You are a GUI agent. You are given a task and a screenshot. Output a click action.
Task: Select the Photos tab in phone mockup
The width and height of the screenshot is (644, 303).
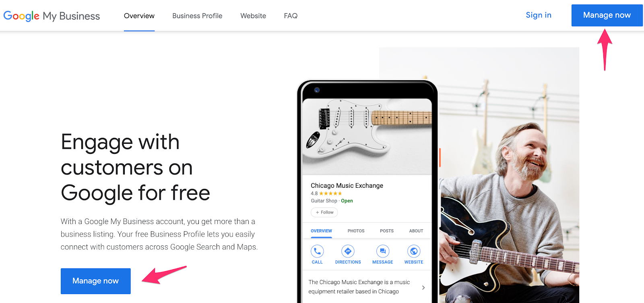[x=356, y=231]
